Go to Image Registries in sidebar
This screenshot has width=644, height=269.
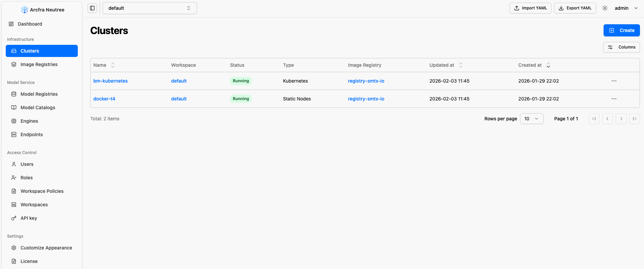(39, 64)
